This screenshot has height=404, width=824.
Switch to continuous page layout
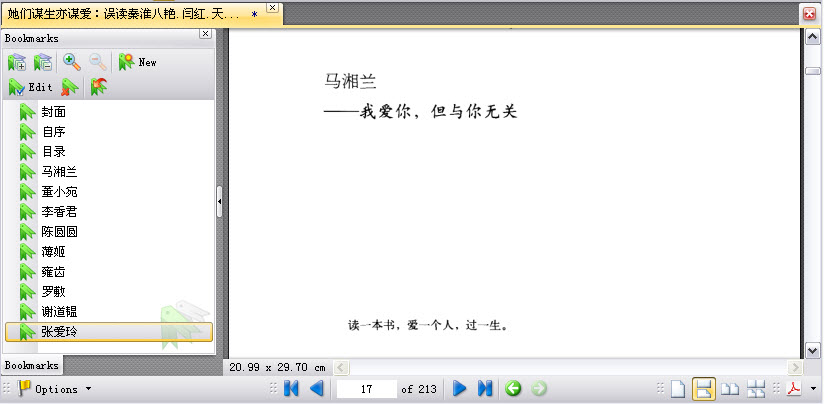704,389
